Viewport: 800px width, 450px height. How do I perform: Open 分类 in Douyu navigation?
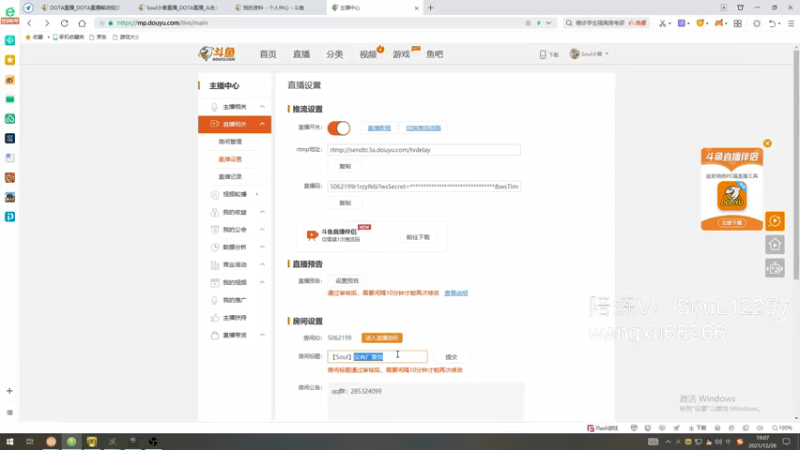click(x=335, y=54)
